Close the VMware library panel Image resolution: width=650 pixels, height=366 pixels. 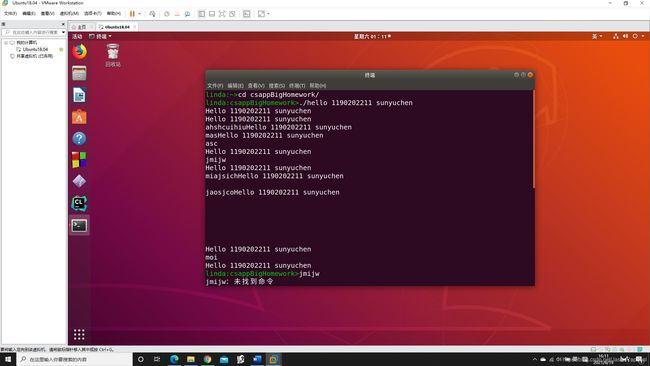tap(63, 24)
